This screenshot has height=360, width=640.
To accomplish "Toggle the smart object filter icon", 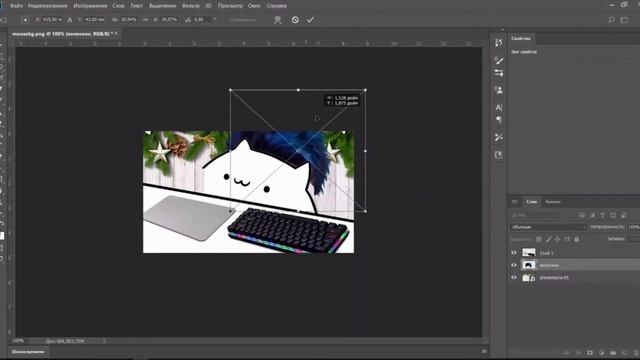I will point(623,215).
